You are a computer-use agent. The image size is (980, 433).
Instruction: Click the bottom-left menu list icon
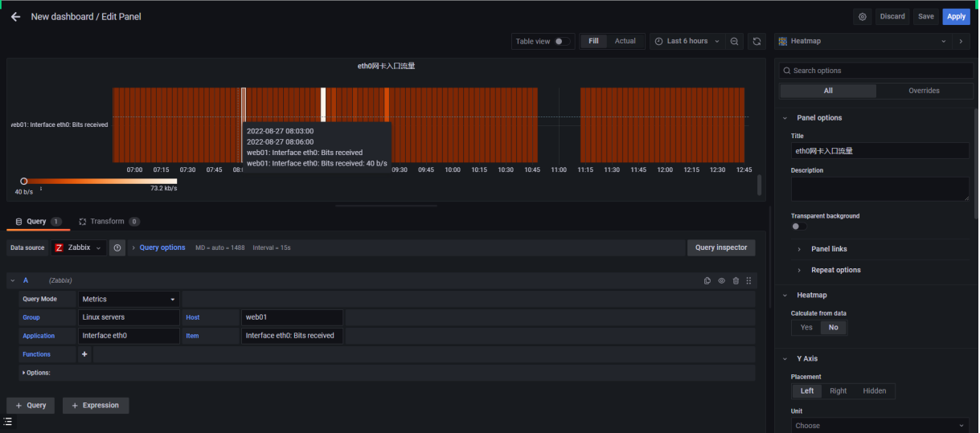click(x=8, y=421)
